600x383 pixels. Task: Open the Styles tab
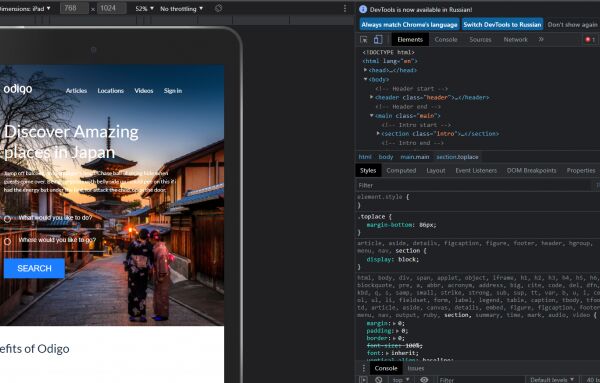pos(368,170)
